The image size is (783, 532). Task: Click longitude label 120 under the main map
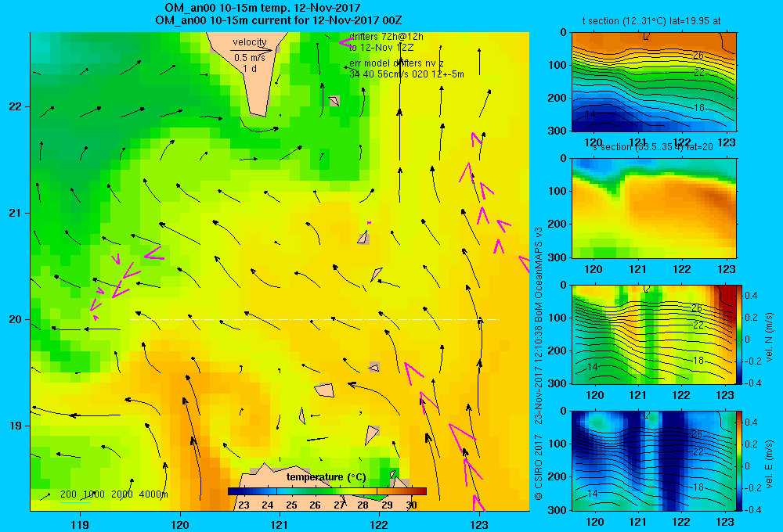180,524
